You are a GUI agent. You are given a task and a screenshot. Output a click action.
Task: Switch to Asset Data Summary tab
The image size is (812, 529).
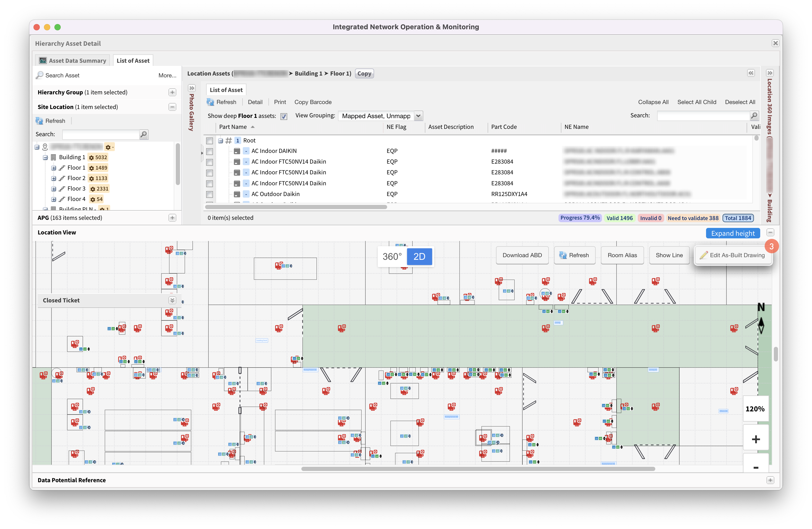pyautogui.click(x=73, y=61)
